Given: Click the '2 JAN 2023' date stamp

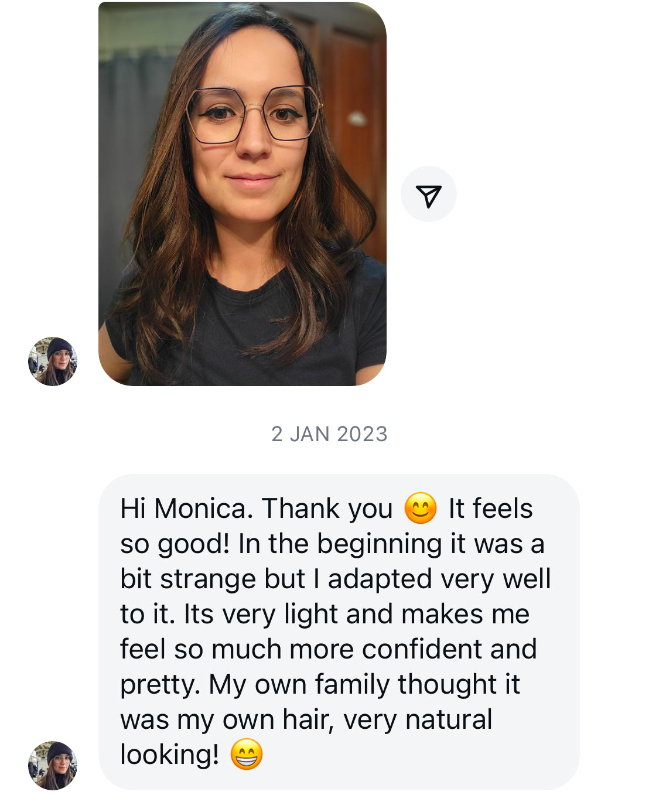Looking at the screenshot, I should point(329,434).
